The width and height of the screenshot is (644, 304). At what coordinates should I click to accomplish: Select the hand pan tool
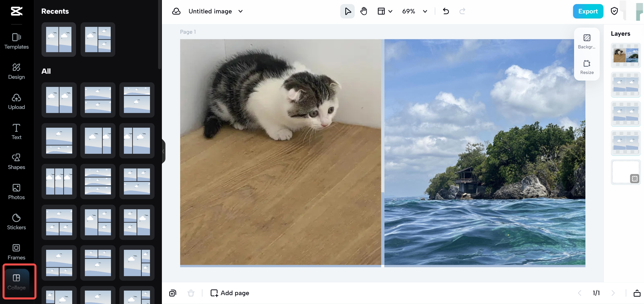tap(364, 11)
